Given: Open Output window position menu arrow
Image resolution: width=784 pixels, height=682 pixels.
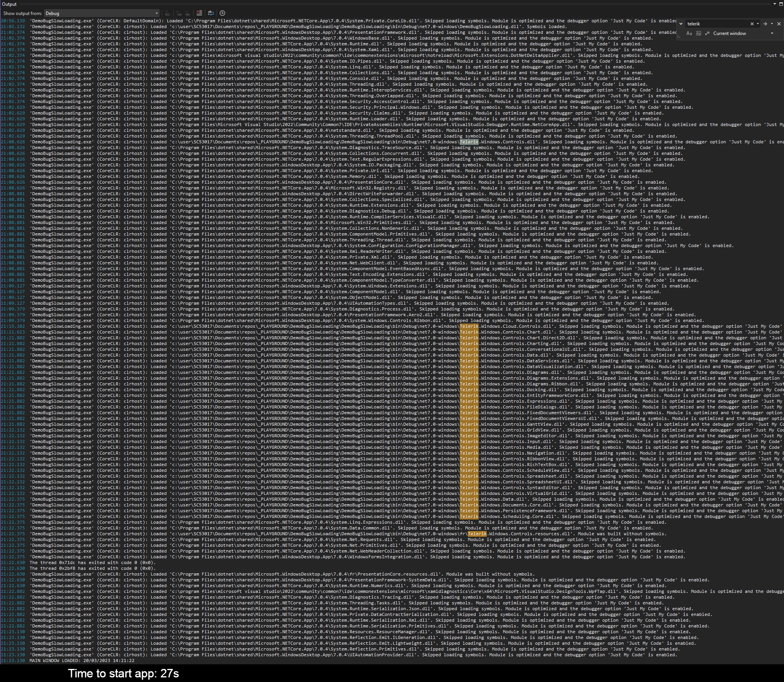Looking at the screenshot, I should coord(774,4).
